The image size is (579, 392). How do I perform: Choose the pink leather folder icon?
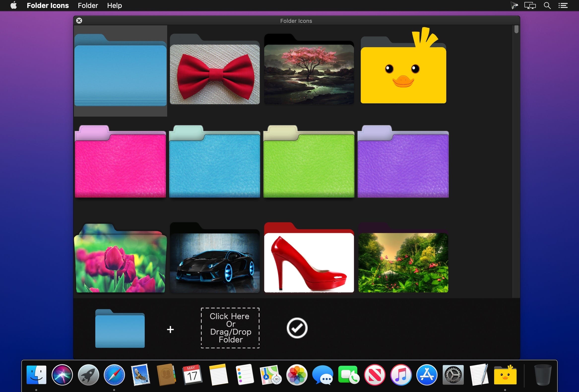pos(120,162)
